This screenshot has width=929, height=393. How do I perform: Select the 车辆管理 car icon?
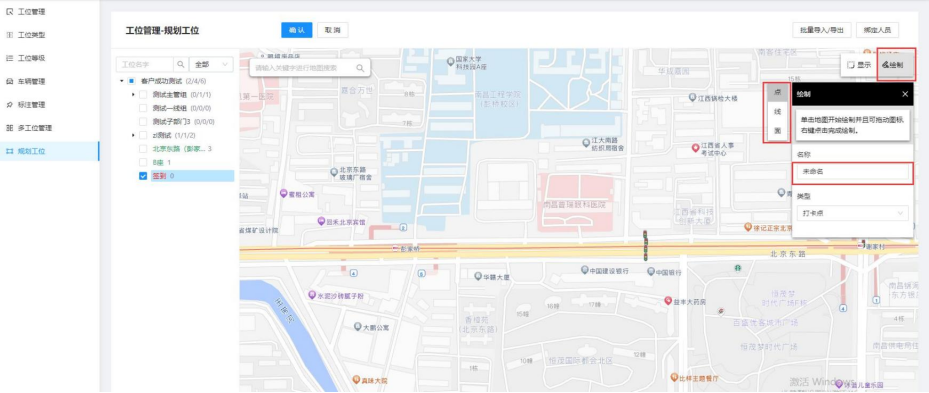click(9, 81)
